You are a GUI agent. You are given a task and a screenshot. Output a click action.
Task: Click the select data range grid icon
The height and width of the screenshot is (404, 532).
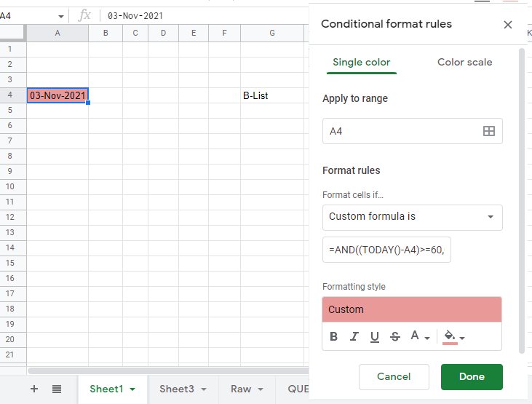(488, 131)
